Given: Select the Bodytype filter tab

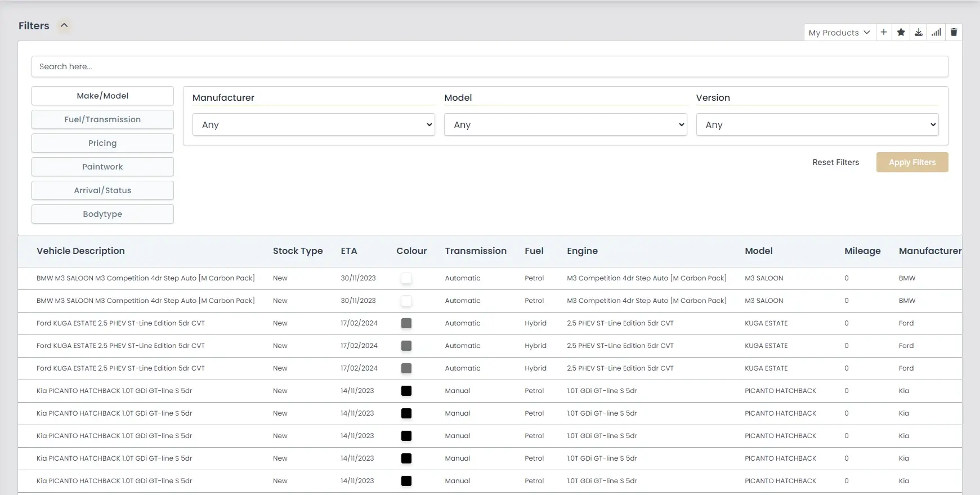Looking at the screenshot, I should pos(102,214).
